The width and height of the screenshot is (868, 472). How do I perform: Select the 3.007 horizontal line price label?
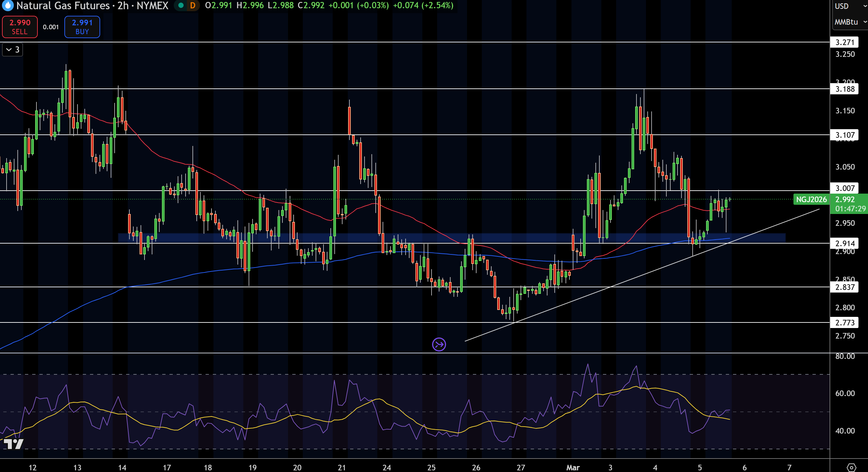845,188
